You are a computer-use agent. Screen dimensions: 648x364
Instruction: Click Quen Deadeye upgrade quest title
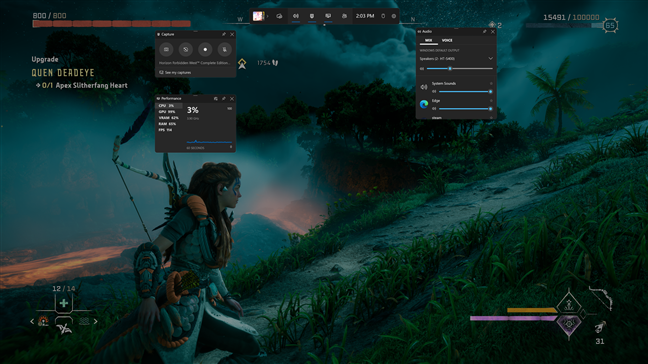63,73
